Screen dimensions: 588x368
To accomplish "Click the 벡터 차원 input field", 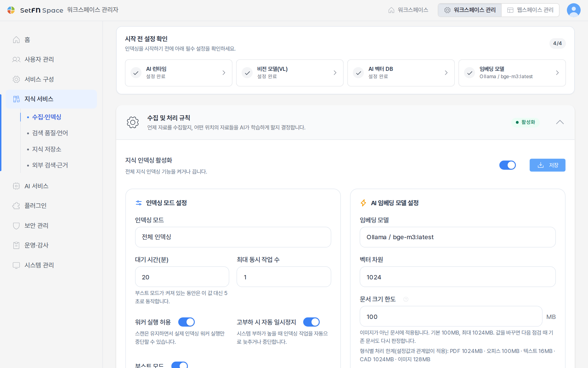I will [458, 277].
